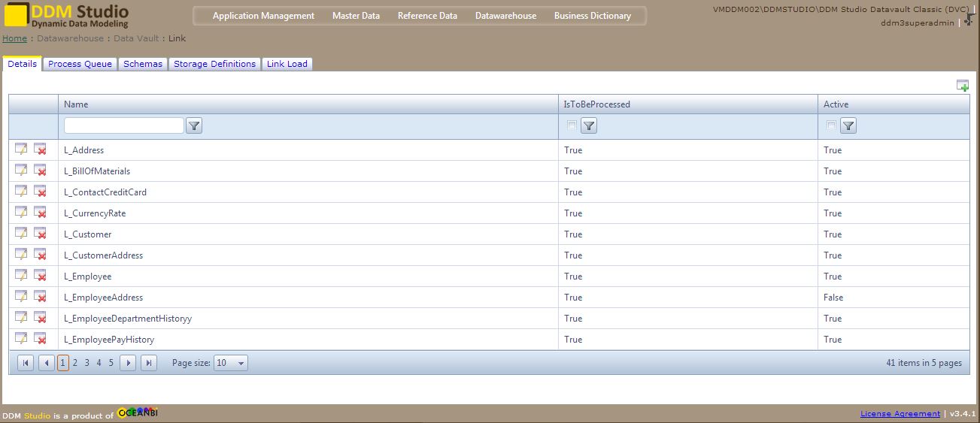
Task: Click the Name column filter icon
Action: pyautogui.click(x=194, y=126)
